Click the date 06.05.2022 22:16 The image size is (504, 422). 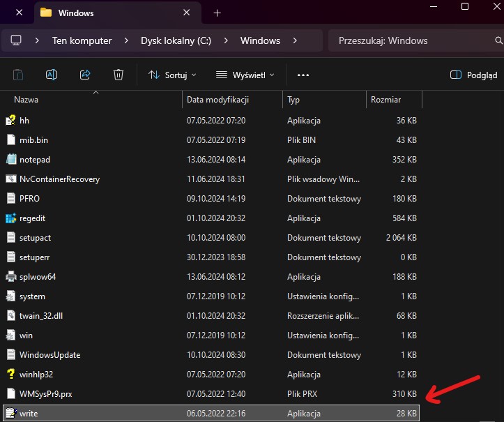pos(216,414)
